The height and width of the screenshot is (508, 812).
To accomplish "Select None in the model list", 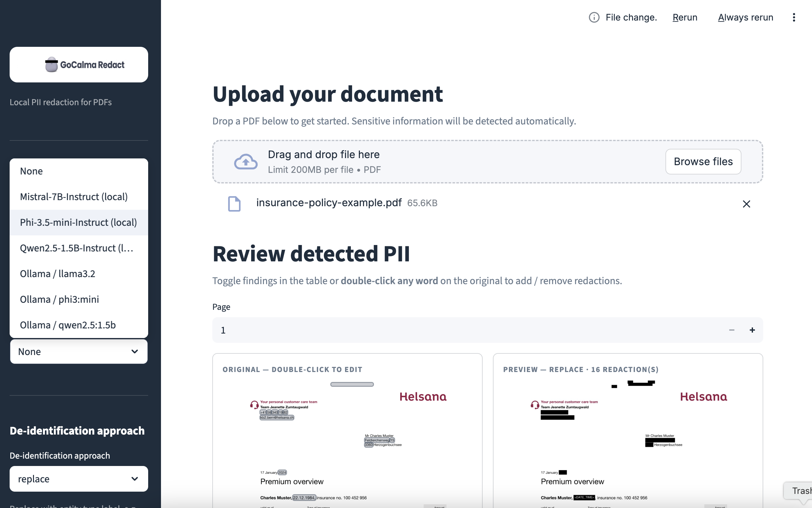I will [x=31, y=171].
